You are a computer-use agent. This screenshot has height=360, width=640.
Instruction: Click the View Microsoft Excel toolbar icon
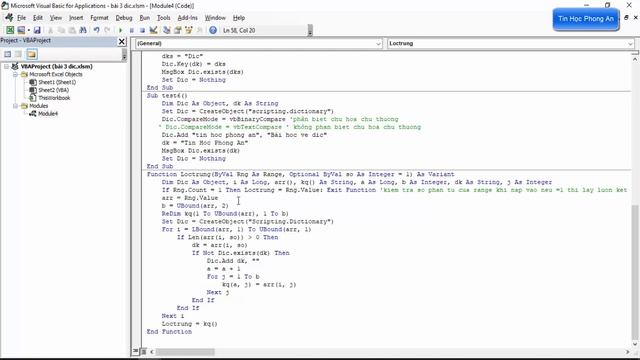coord(10,30)
